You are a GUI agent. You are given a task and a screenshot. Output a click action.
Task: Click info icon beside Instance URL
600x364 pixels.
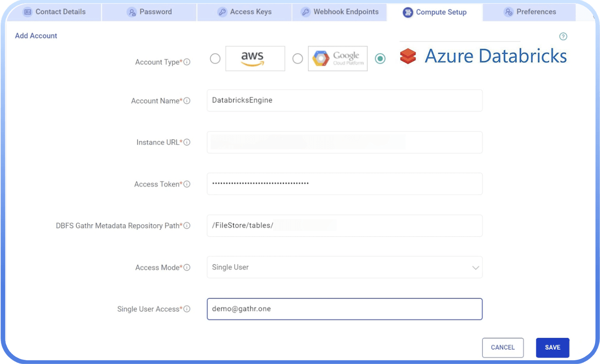(187, 142)
